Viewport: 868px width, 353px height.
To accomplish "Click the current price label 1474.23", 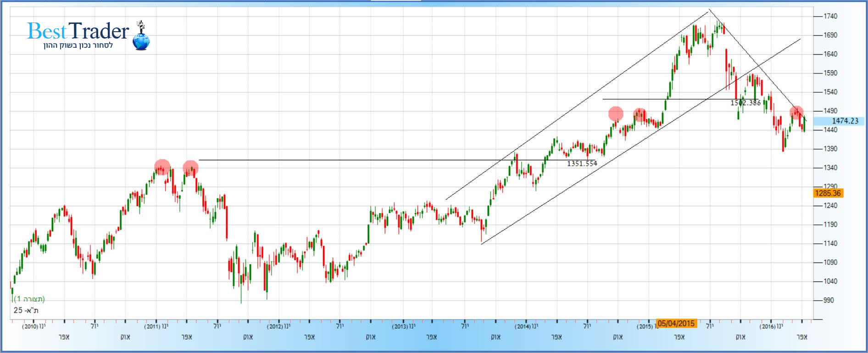I will pyautogui.click(x=845, y=121).
